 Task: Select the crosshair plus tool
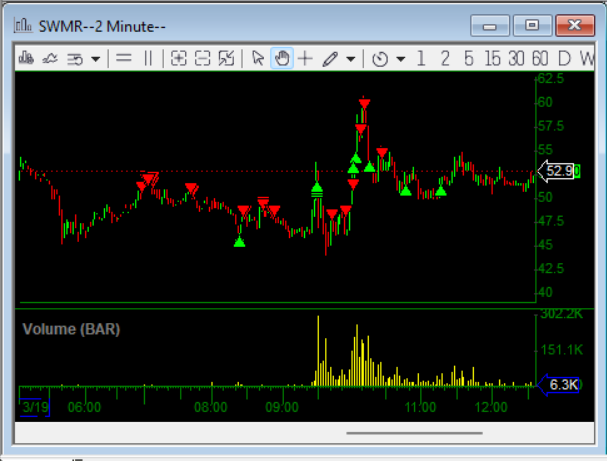click(305, 58)
